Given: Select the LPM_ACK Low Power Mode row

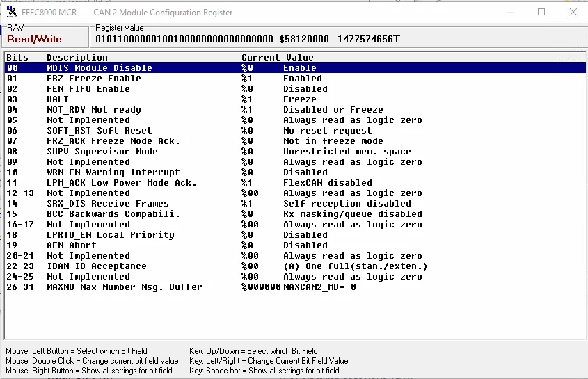Looking at the screenshot, I should tap(295, 183).
